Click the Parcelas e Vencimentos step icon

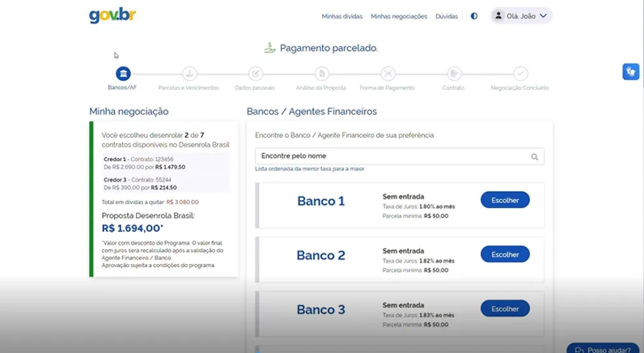click(x=189, y=73)
